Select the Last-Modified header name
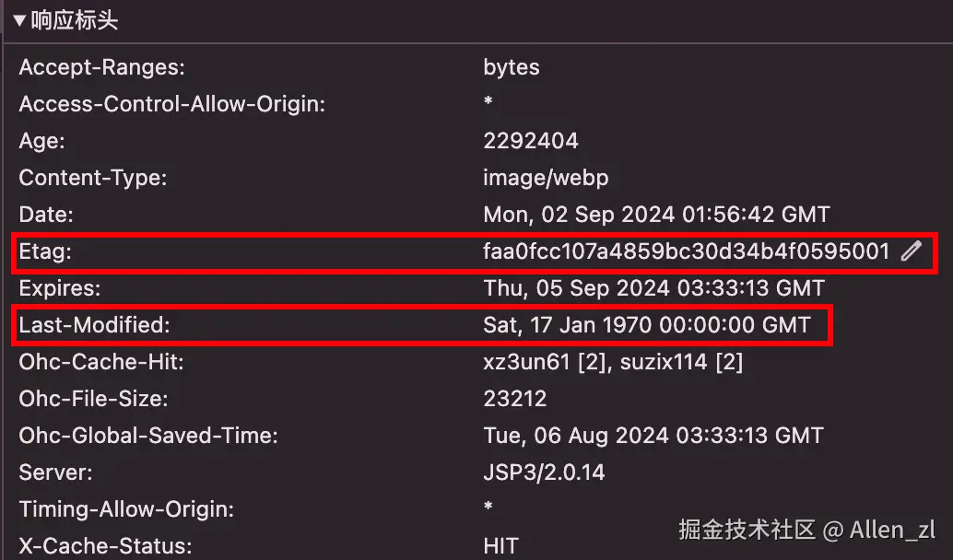Viewport: 953px width, 560px height. coord(95,325)
